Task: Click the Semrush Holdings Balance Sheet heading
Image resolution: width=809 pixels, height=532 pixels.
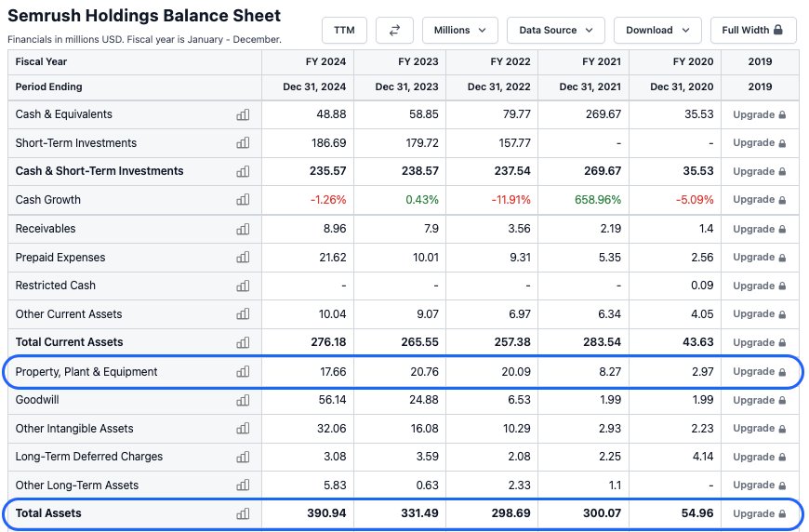Action: tap(144, 16)
